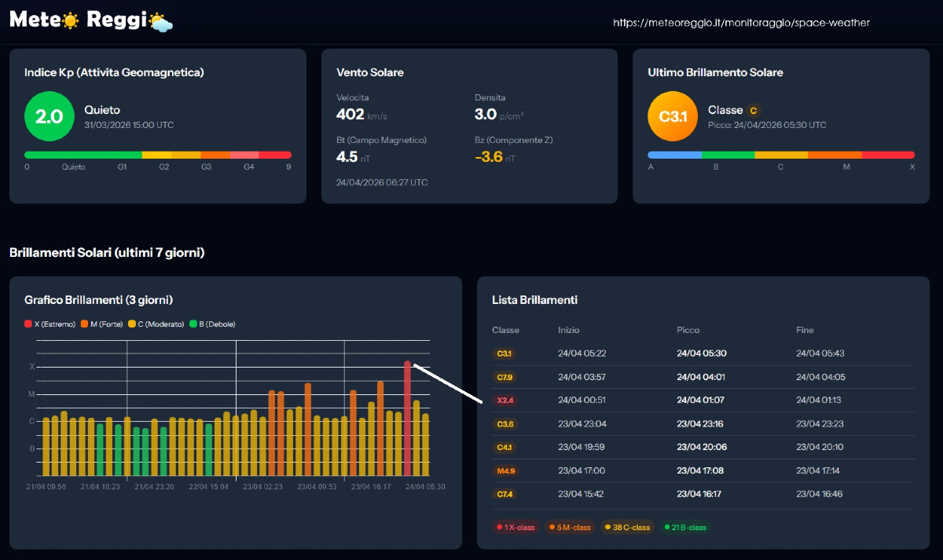Click the Picco column header

[x=688, y=330]
